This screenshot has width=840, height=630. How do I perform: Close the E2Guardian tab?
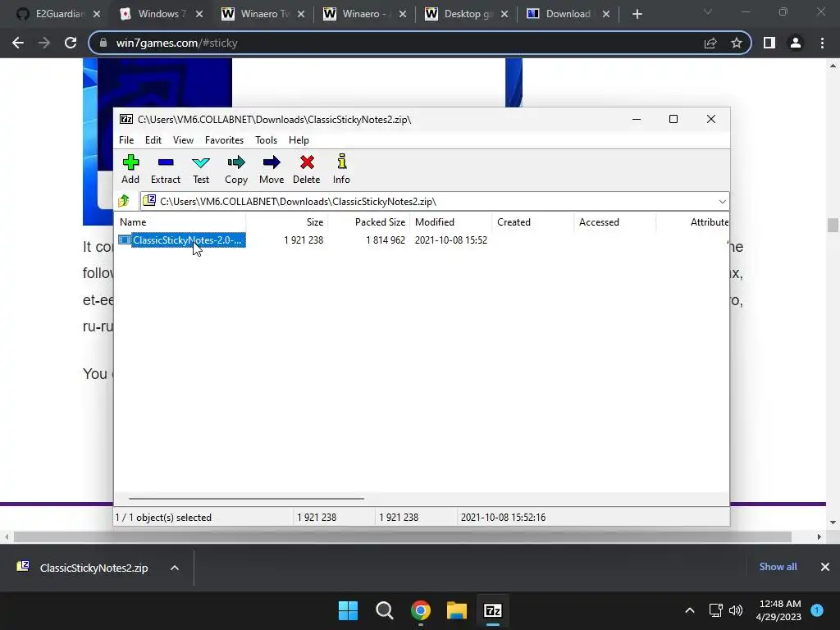97,14
